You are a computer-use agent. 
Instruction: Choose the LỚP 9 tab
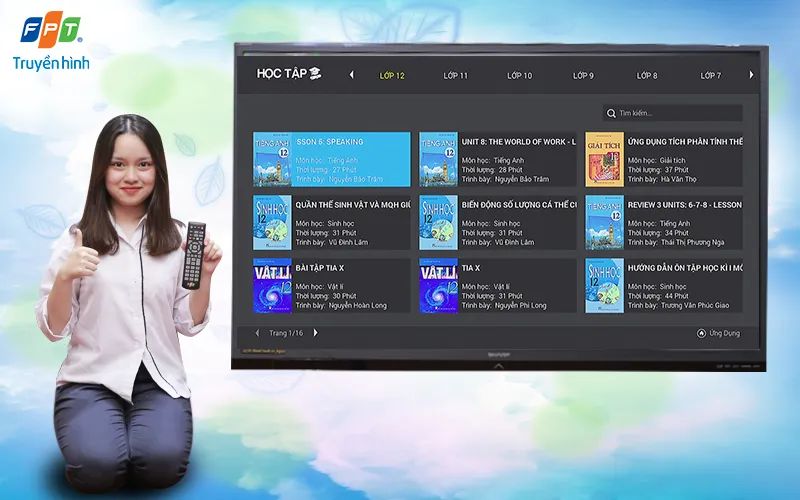pos(583,76)
